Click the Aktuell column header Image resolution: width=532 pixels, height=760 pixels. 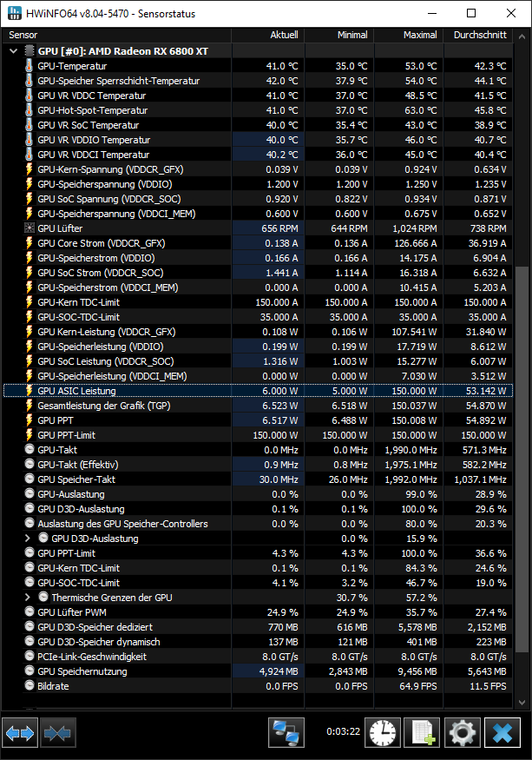click(268, 35)
